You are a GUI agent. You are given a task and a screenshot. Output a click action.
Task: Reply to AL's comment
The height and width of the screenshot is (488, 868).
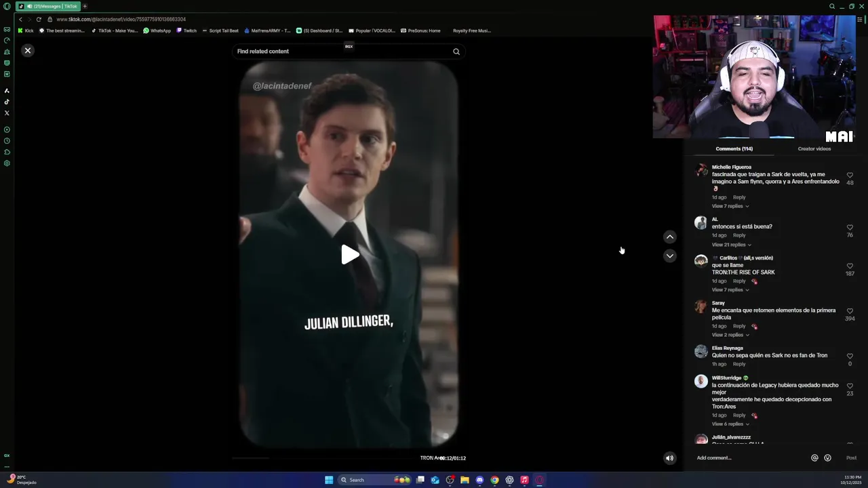pos(739,235)
